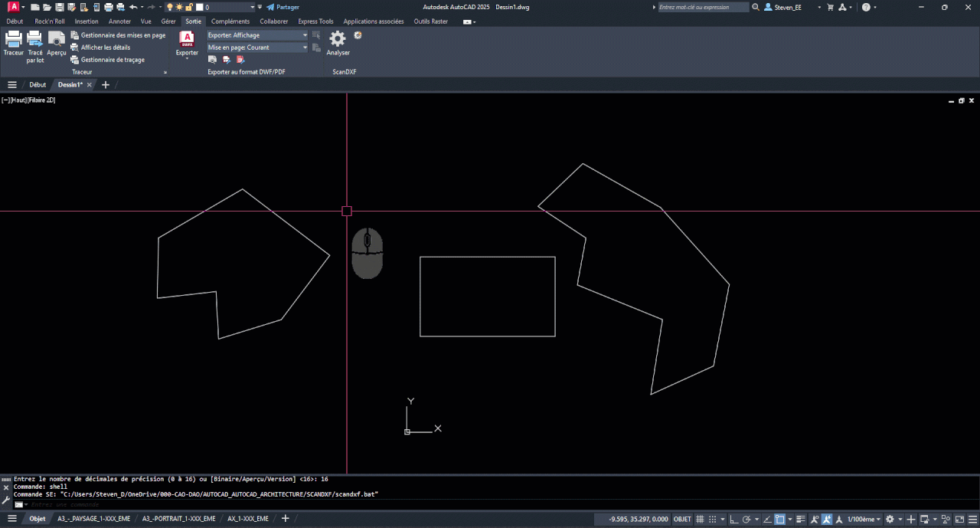Add a new layout with the plus

[x=286, y=519]
